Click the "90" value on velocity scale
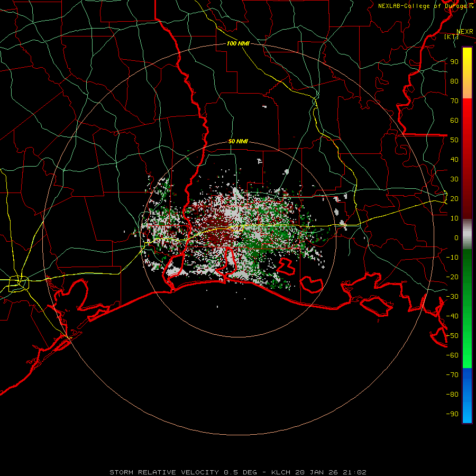The image size is (476, 476). click(454, 62)
